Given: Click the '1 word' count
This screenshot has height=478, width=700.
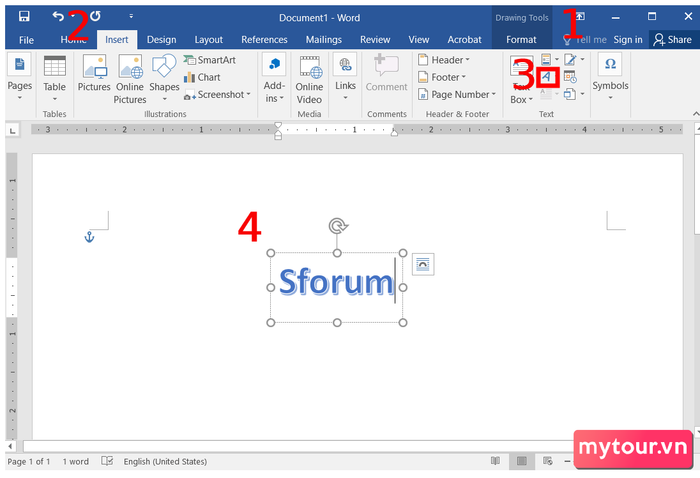Looking at the screenshot, I should pos(75,461).
